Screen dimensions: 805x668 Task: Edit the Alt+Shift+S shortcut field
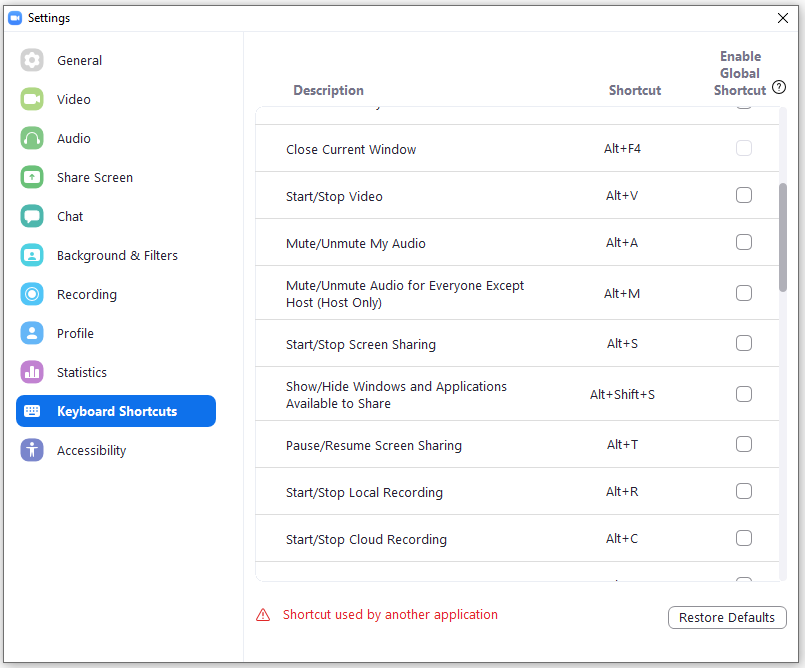point(622,394)
